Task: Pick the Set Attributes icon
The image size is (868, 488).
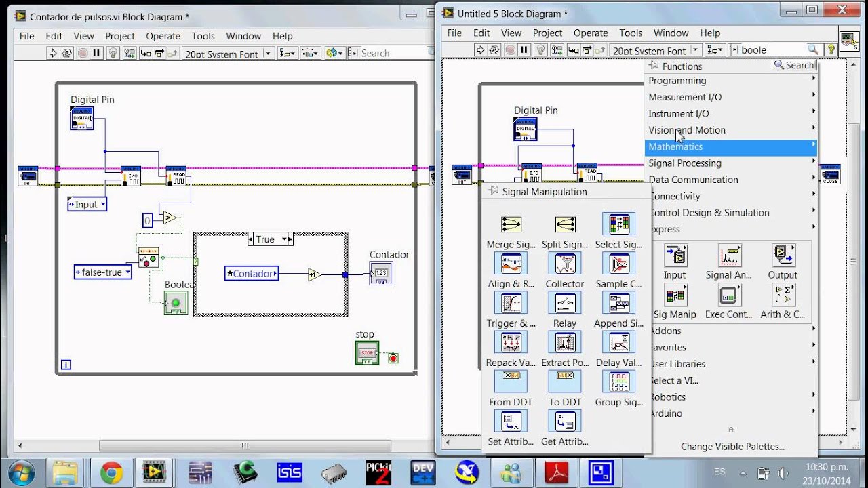Action: 511,421
